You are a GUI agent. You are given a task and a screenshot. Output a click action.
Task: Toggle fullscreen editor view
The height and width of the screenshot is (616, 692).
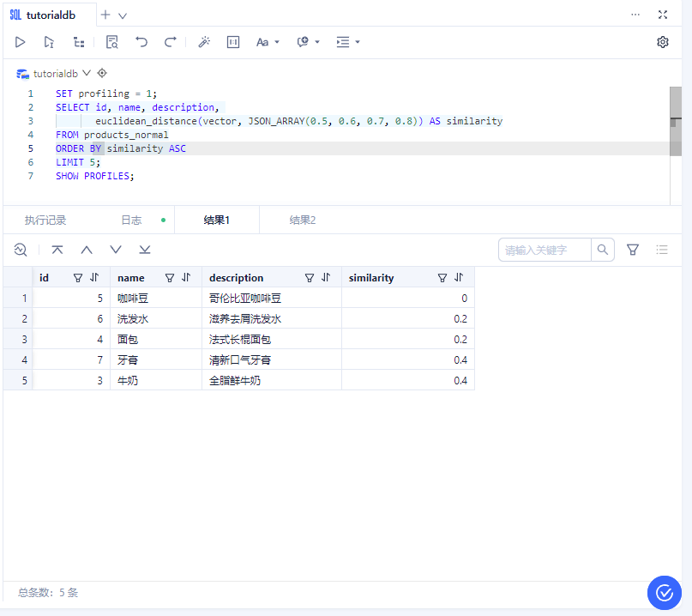pyautogui.click(x=663, y=15)
